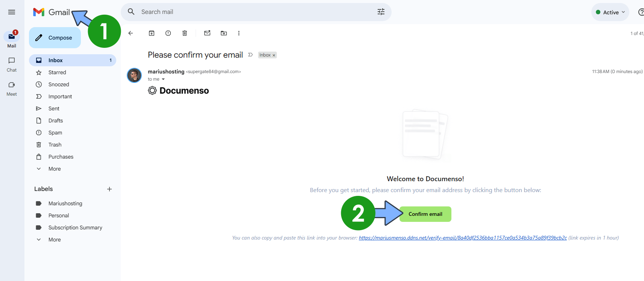Screen dimensions: 644x281
Task: Create new label plus icon
Action: [109, 189]
